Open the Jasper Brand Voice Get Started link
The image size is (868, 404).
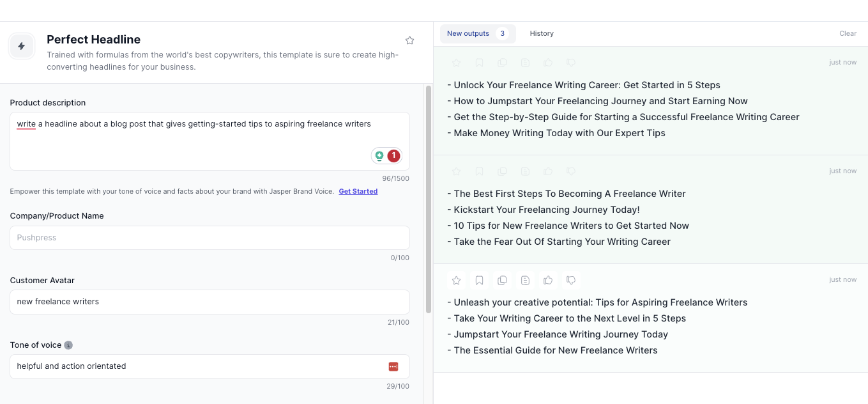(358, 191)
